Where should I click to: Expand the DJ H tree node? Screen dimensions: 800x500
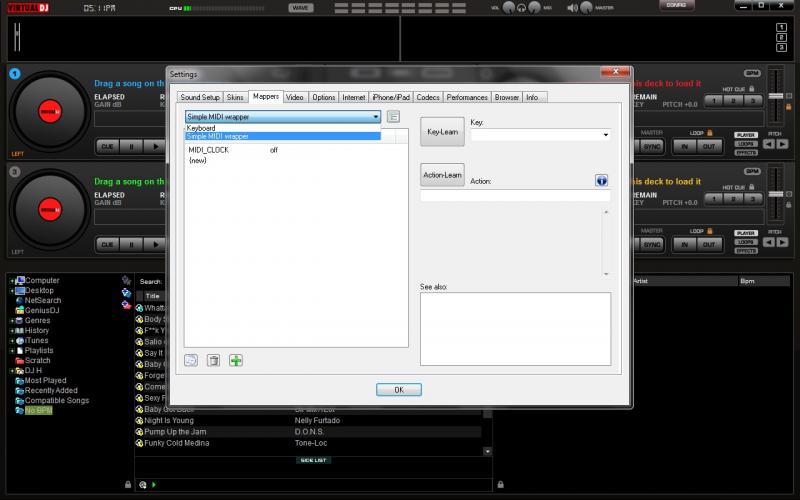[x=12, y=371]
